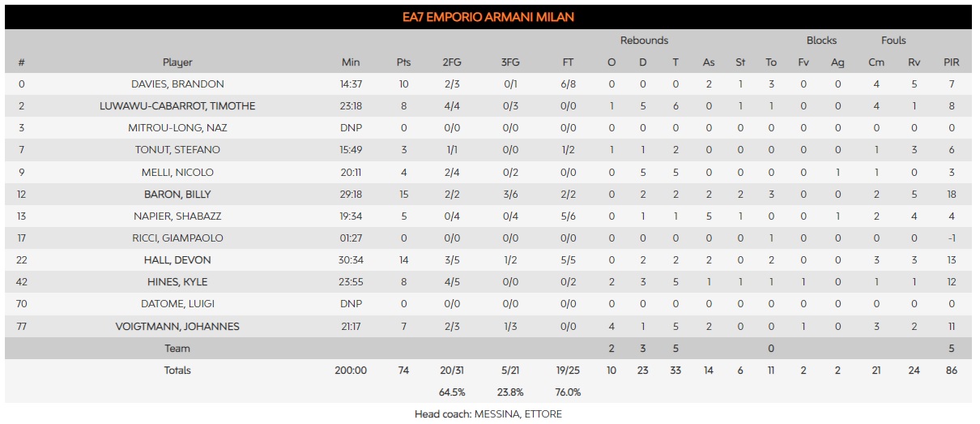Select VOIGTMANN, JOHANNES player link
Screen dimensions: 980x424
pos(177,326)
